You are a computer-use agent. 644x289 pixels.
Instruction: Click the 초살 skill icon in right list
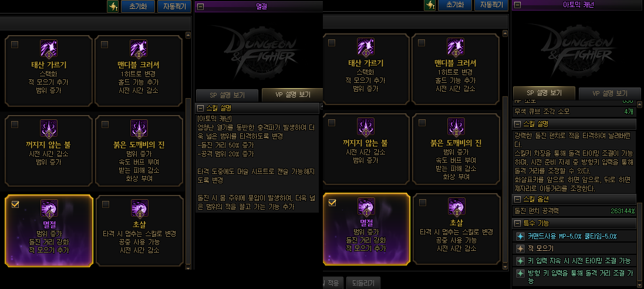tap(456, 206)
